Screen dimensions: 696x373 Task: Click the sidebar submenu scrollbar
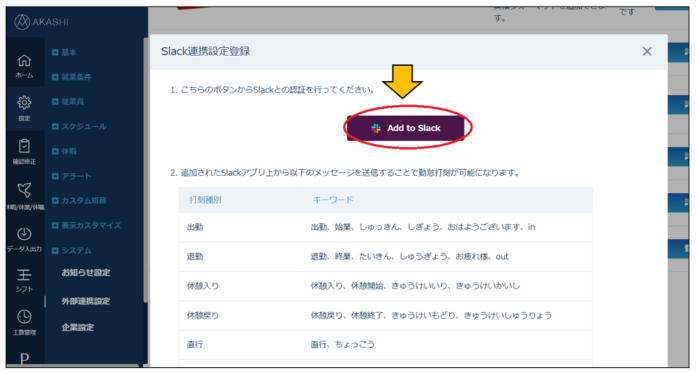(x=145, y=171)
